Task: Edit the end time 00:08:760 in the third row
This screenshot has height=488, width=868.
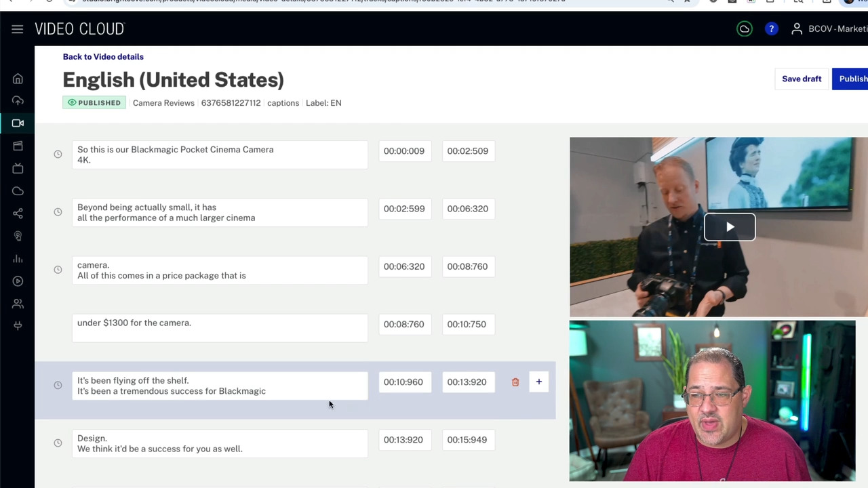Action: [468, 266]
